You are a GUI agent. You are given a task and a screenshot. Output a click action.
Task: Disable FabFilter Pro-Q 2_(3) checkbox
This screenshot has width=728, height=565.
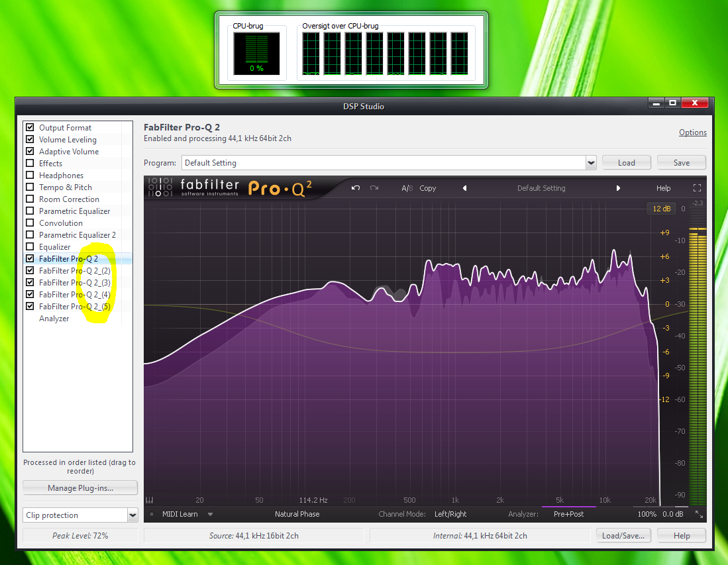(x=30, y=282)
